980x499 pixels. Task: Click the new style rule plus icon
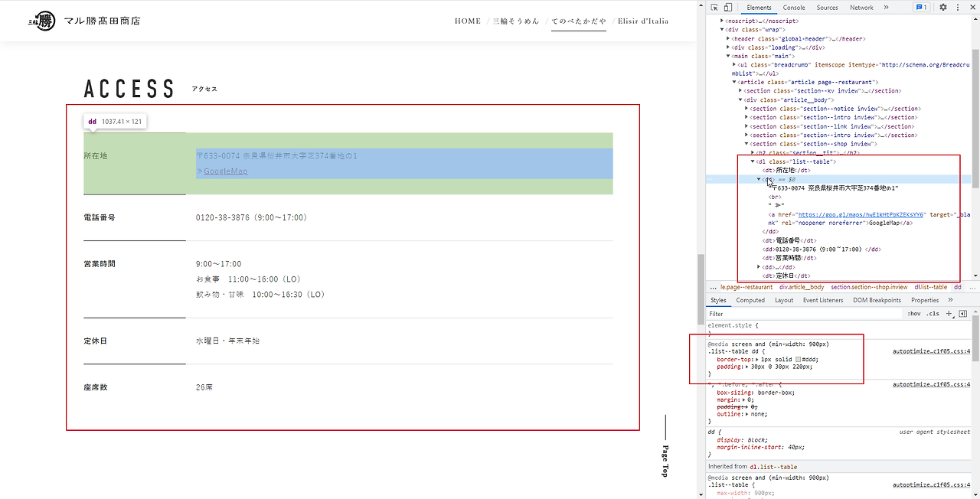coord(949,314)
